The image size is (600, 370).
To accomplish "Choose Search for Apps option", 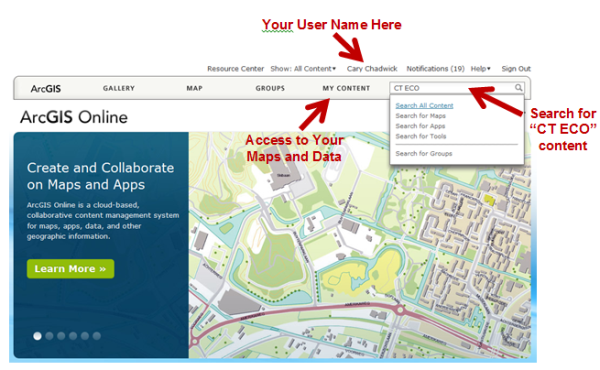I will point(420,126).
